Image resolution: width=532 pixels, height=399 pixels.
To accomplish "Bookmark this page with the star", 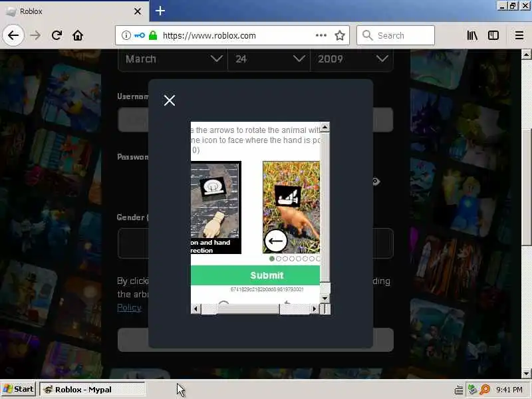I will click(x=340, y=35).
